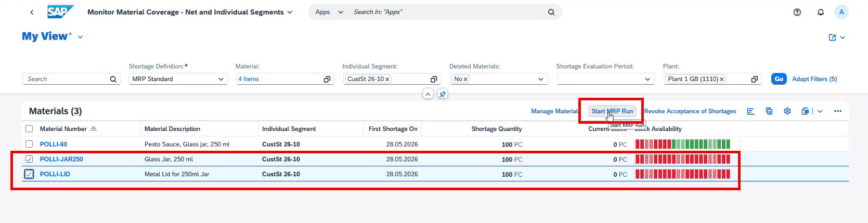Image resolution: width=868 pixels, height=223 pixels.
Task: Click the share/export icon at top right
Action: [832, 37]
